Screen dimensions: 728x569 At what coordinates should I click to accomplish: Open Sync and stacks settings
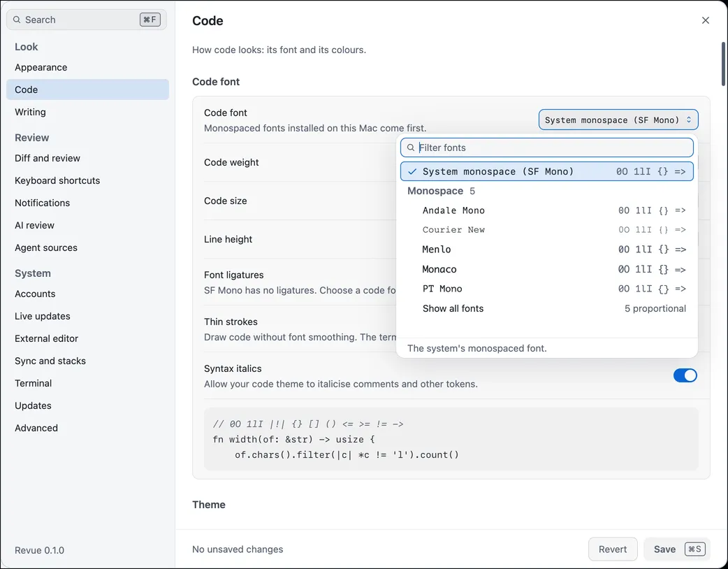click(87, 361)
